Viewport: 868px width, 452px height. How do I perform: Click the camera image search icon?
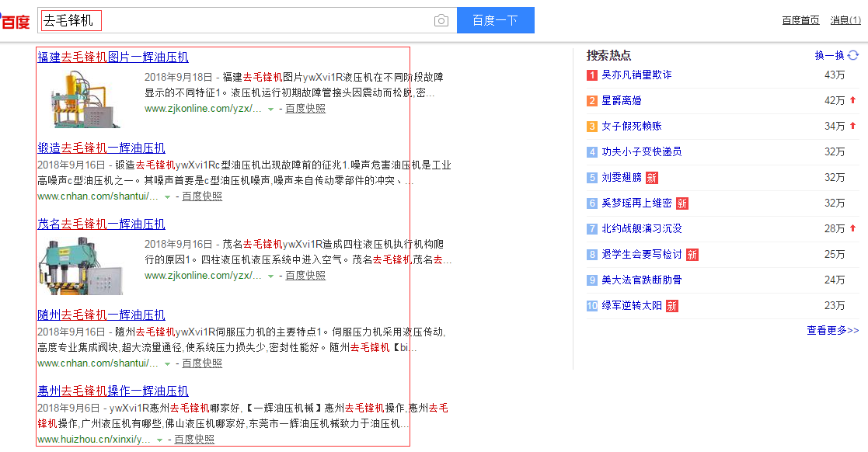tap(441, 21)
